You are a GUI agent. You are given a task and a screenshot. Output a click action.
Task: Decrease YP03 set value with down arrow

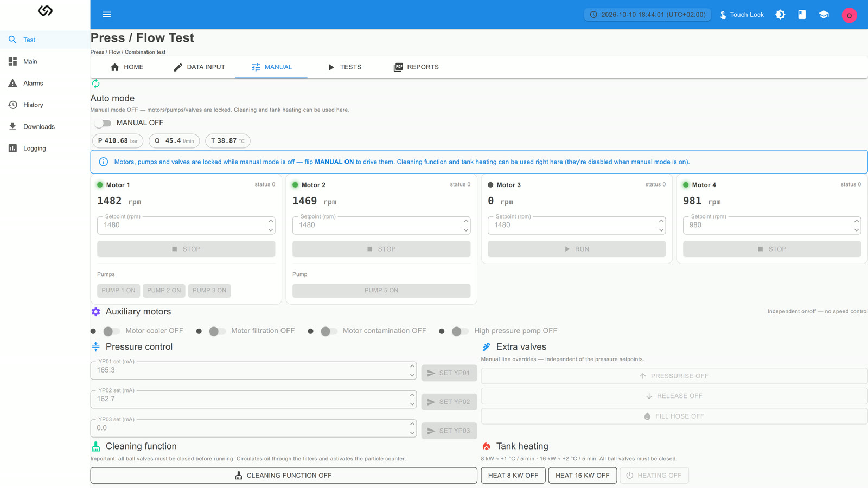point(412,433)
